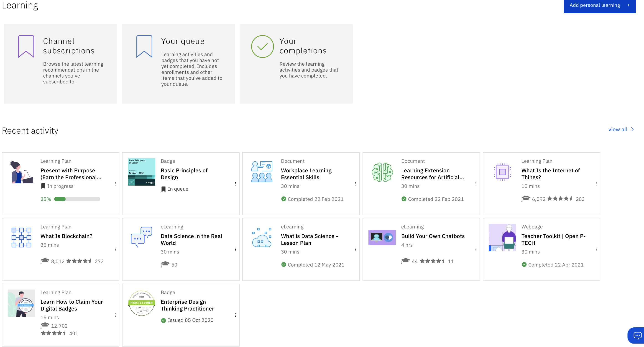Viewport: 644px width, 347px height.
Task: Click the Present with Purpose presenter thumbnail
Action: (x=21, y=172)
